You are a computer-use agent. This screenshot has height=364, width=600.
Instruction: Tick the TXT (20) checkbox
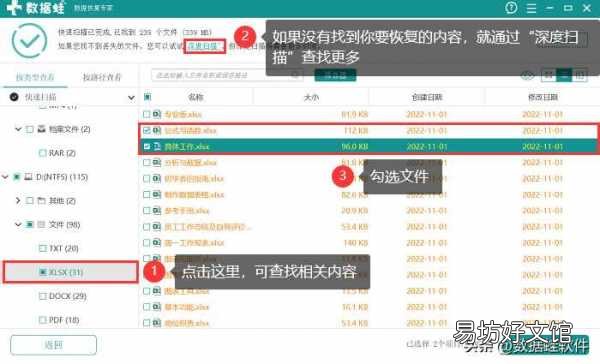pyautogui.click(x=42, y=248)
